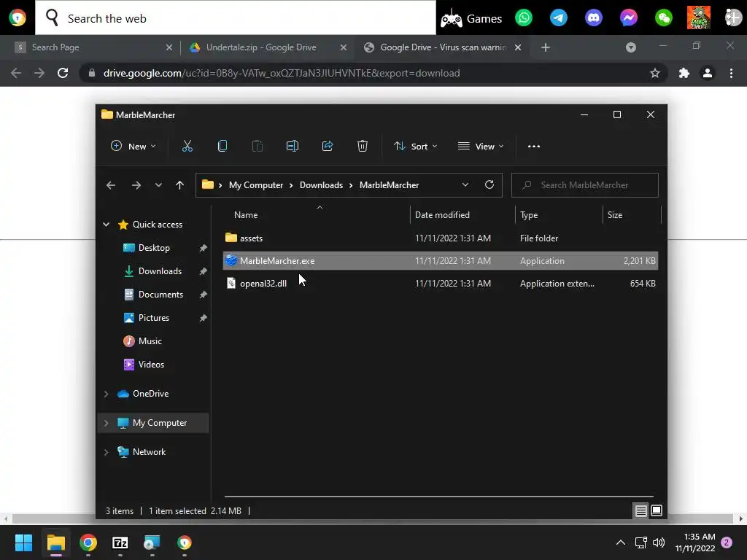Open a new browser tab
The image size is (747, 560).
(x=546, y=47)
